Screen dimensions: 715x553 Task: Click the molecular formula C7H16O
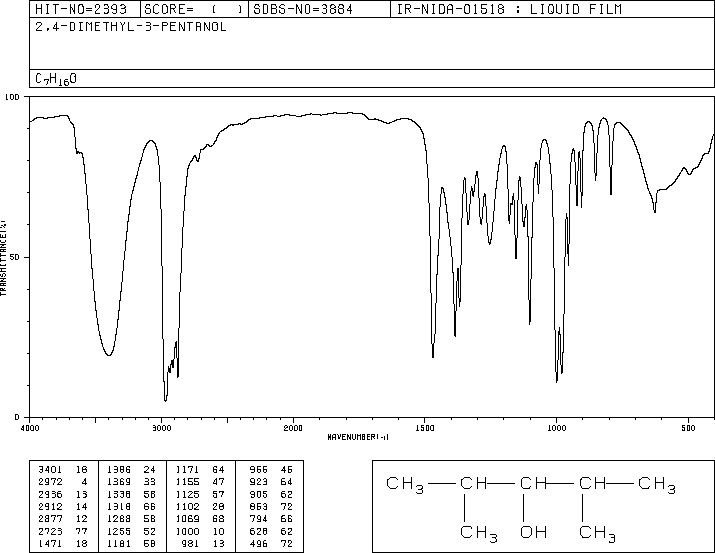(56, 79)
